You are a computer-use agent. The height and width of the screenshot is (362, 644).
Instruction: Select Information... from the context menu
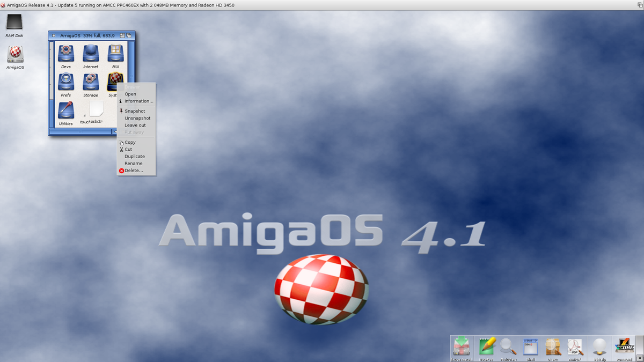138,101
